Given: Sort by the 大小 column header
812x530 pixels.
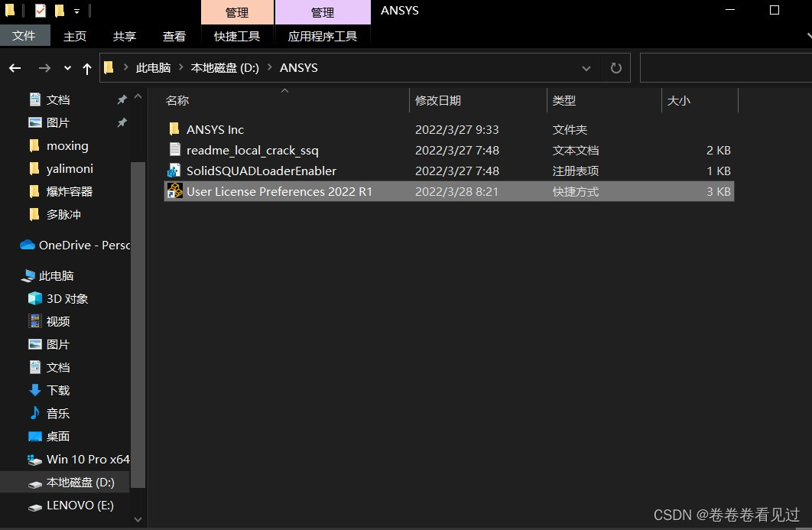Looking at the screenshot, I should point(679,100).
